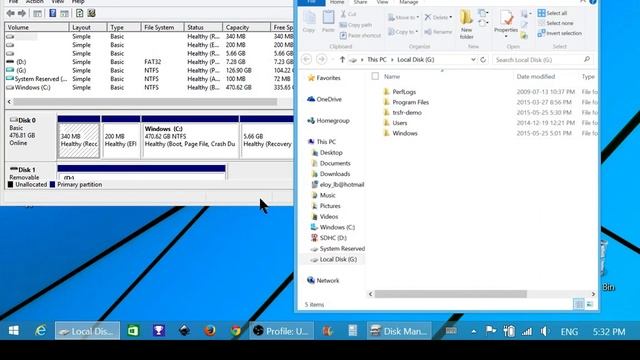
Task: Click Select none in the ribbon
Action: pos(556,23)
